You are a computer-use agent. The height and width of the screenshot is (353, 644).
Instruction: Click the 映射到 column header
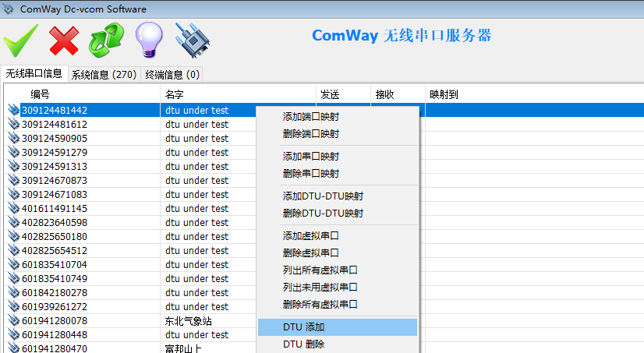point(535,94)
